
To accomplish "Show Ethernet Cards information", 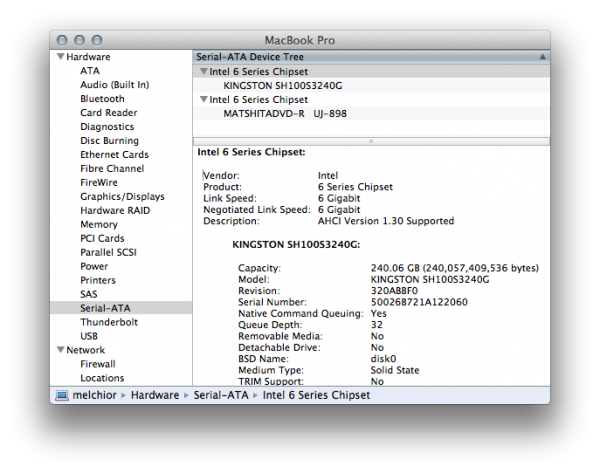I will point(114,155).
